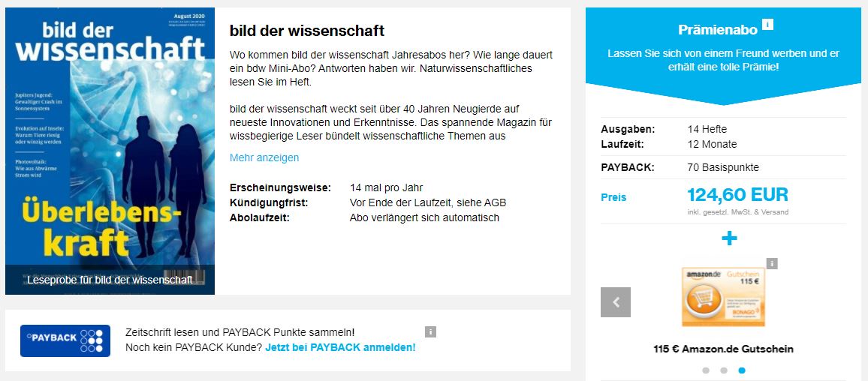Select the first carousel dot
This screenshot has width=868, height=381.
point(706,370)
